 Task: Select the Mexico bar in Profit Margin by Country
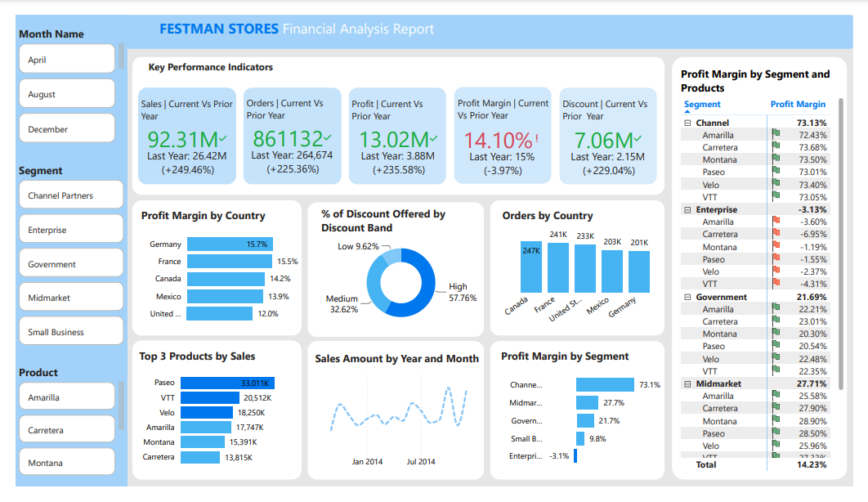coord(226,297)
